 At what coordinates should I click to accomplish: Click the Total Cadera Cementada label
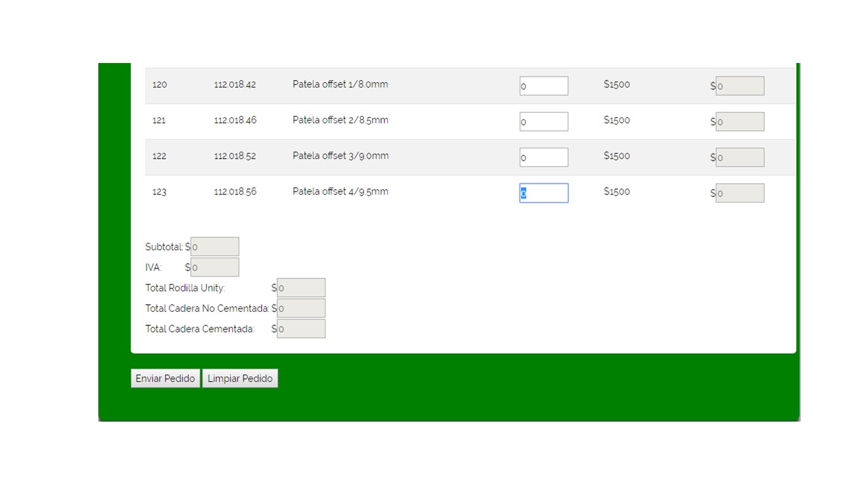pyautogui.click(x=200, y=329)
